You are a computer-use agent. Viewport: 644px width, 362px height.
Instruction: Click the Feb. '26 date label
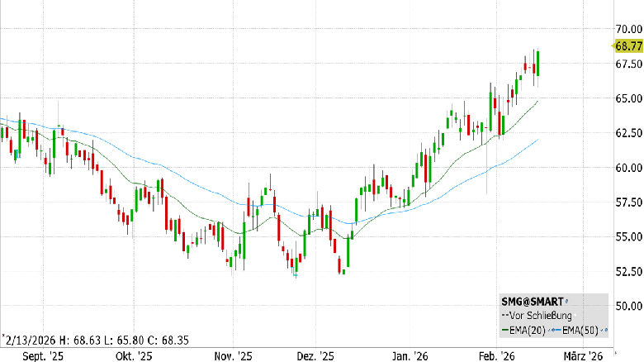pos(496,356)
